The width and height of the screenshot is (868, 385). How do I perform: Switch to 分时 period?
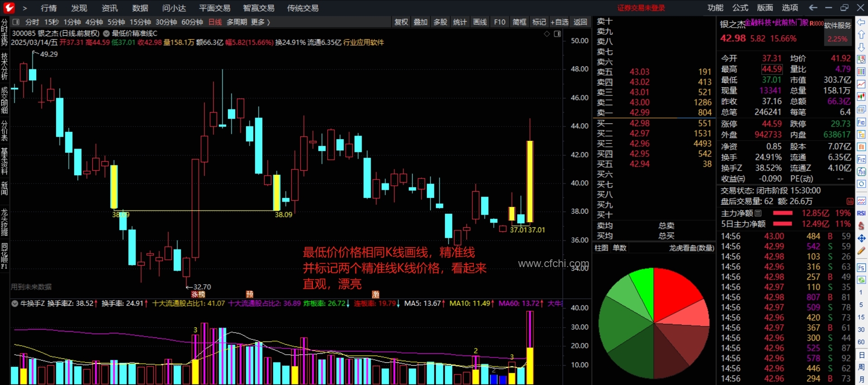32,22
